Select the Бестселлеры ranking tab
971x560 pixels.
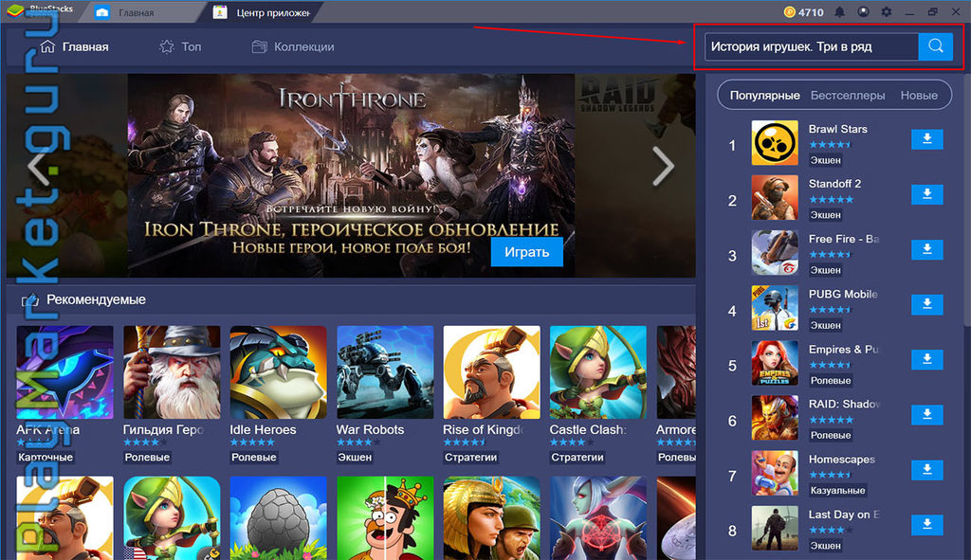(848, 96)
